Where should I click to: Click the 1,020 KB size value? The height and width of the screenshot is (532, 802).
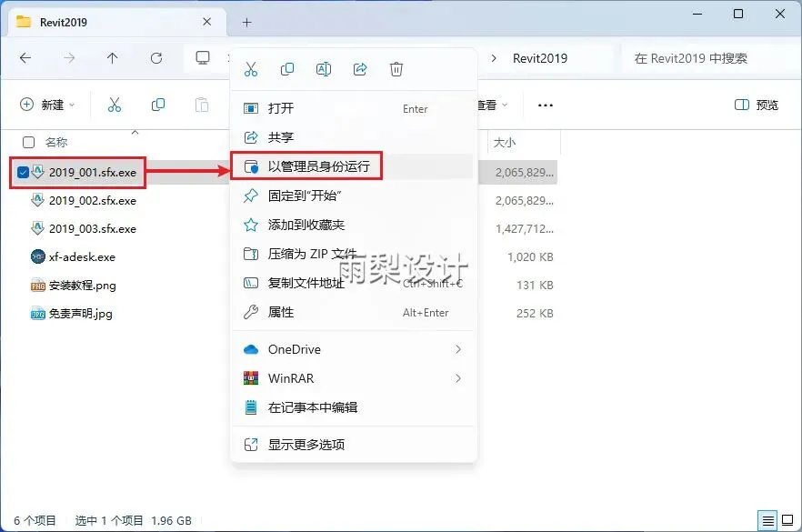pyautogui.click(x=530, y=256)
